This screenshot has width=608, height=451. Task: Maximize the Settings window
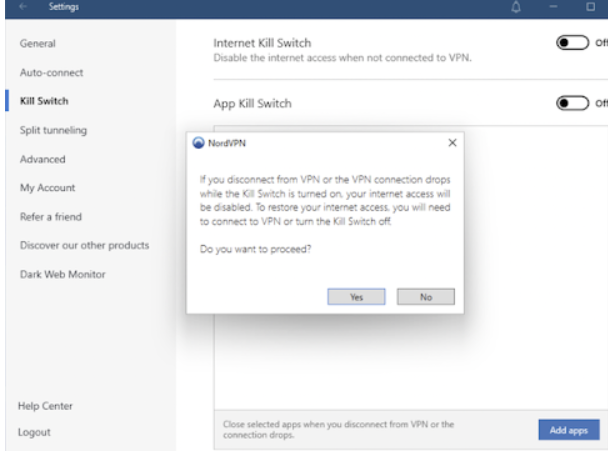coord(590,7)
